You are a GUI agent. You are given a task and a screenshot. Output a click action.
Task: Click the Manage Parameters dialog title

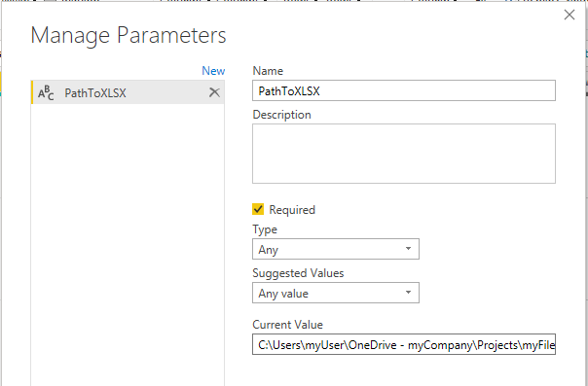click(129, 35)
